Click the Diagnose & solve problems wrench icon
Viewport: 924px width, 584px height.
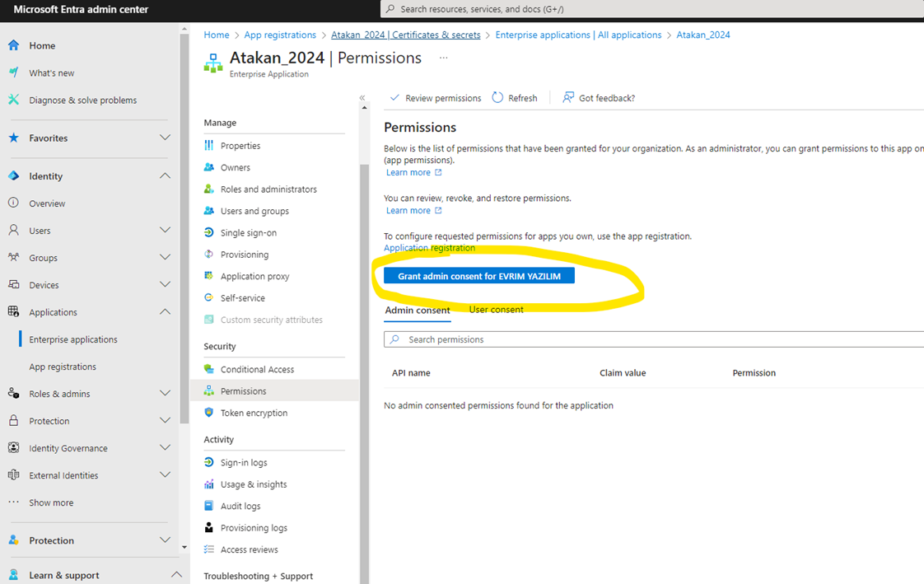click(x=13, y=100)
